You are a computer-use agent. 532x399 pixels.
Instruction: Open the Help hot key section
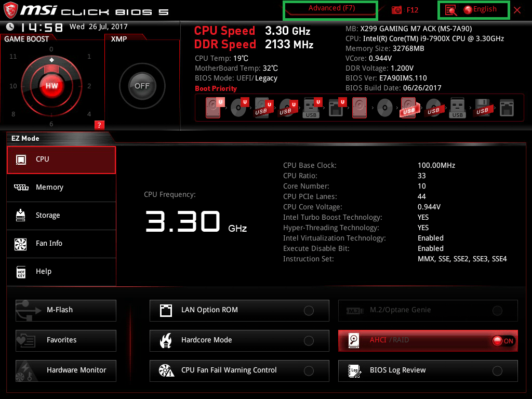point(61,272)
